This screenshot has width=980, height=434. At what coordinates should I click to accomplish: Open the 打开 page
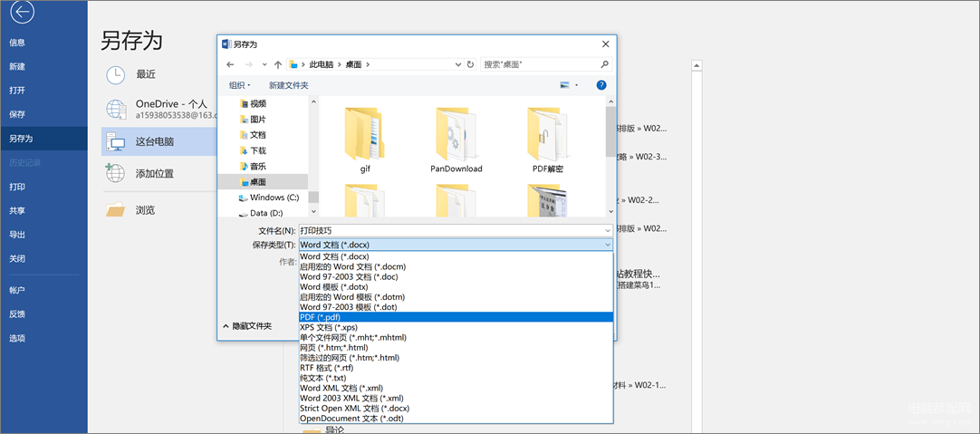17,90
